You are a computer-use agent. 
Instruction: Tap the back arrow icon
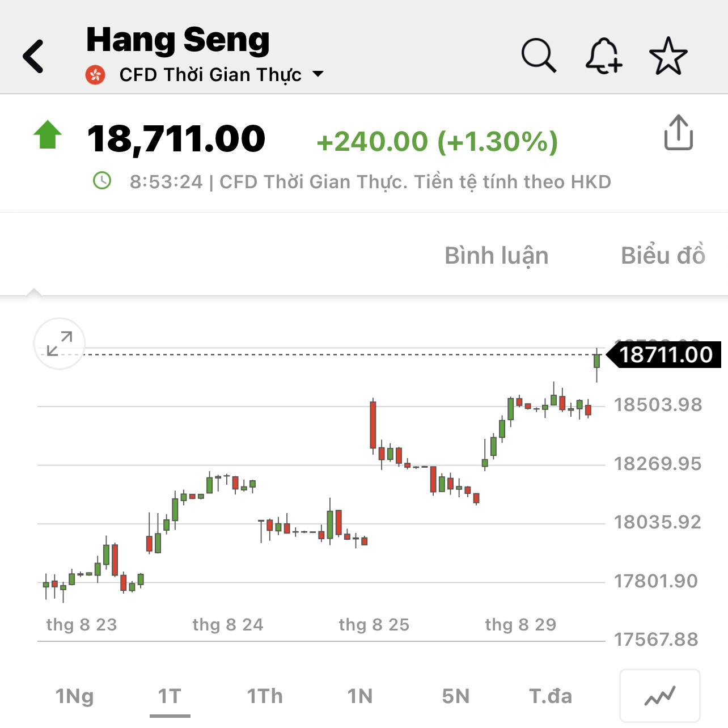pos(34,56)
